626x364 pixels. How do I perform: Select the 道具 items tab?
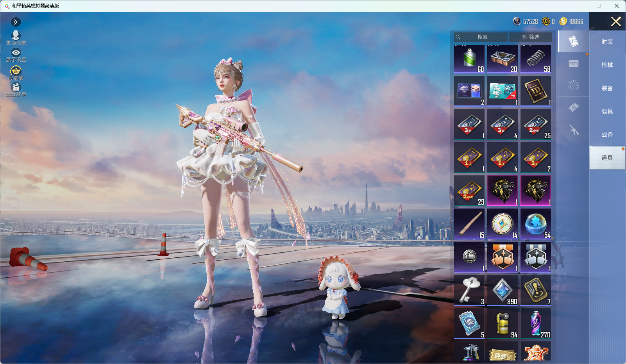coord(607,158)
